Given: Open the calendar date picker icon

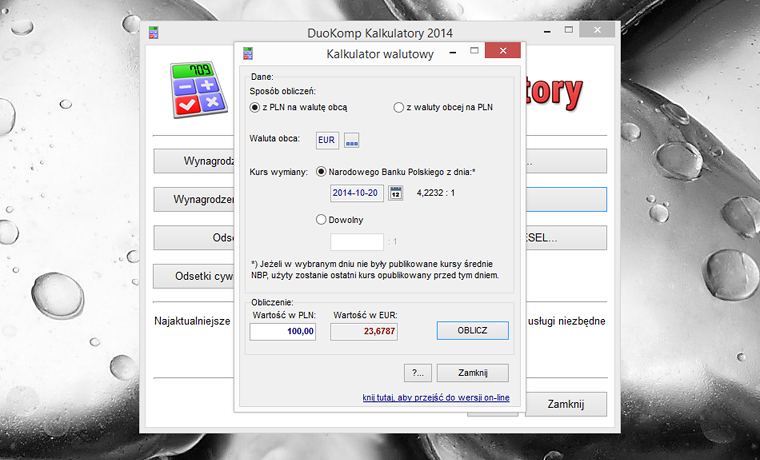Looking at the screenshot, I should click(396, 193).
